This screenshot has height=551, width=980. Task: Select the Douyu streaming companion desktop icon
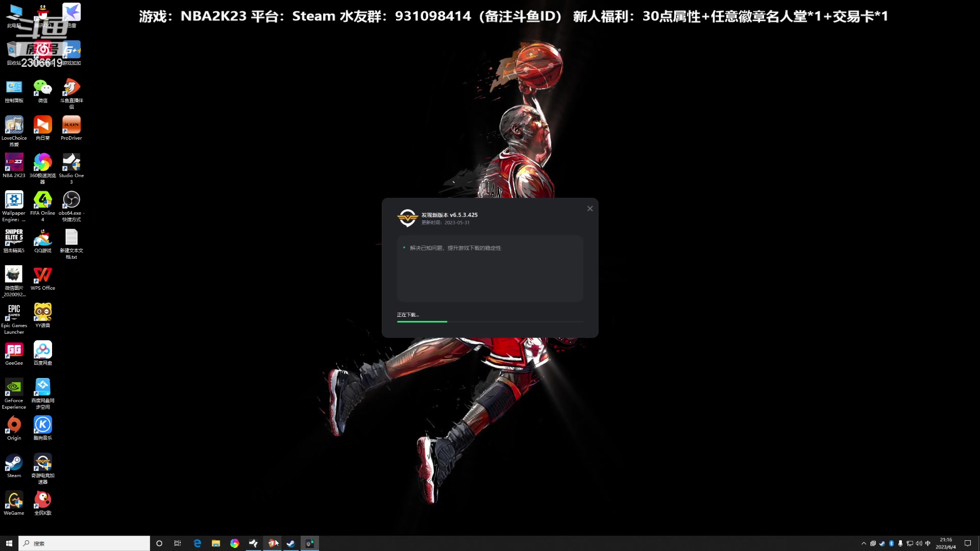pyautogui.click(x=71, y=94)
